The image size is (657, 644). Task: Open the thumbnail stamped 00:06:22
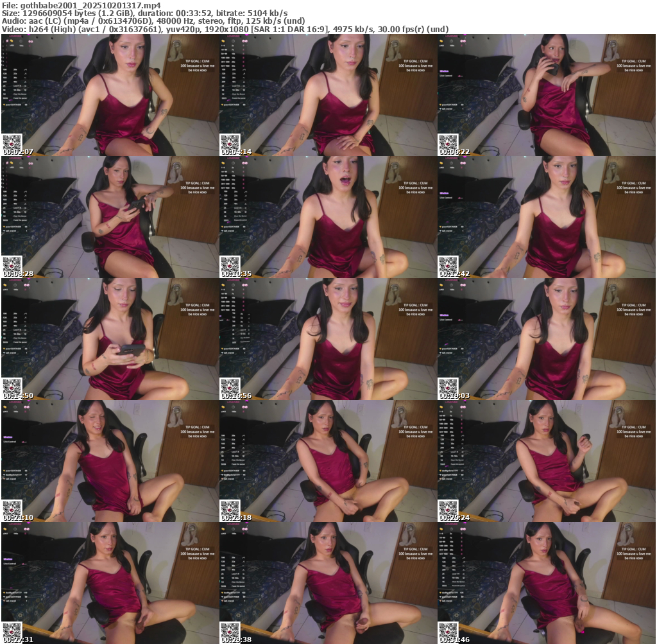tap(547, 95)
